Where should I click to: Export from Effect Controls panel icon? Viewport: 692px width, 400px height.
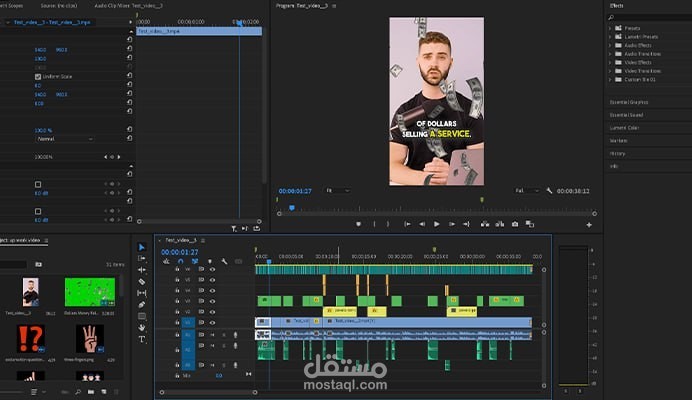256,228
